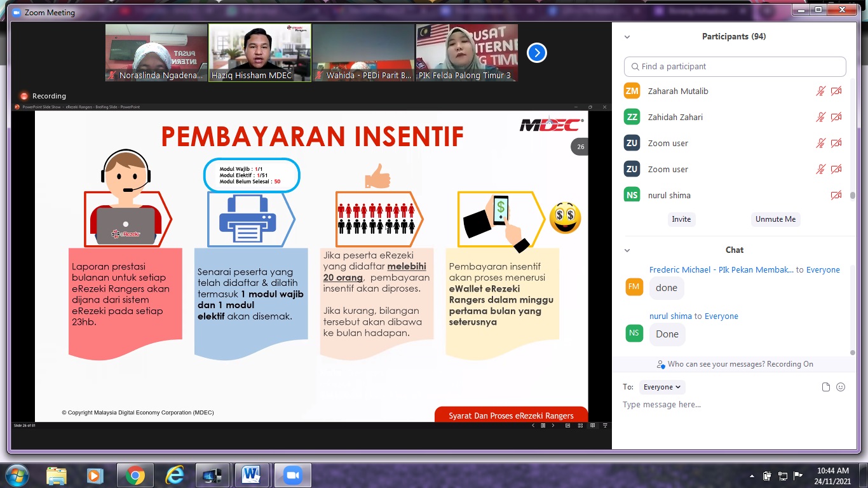
Task: Click Syarat Dan Proses eRezeki Rangers tab
Action: point(511,415)
